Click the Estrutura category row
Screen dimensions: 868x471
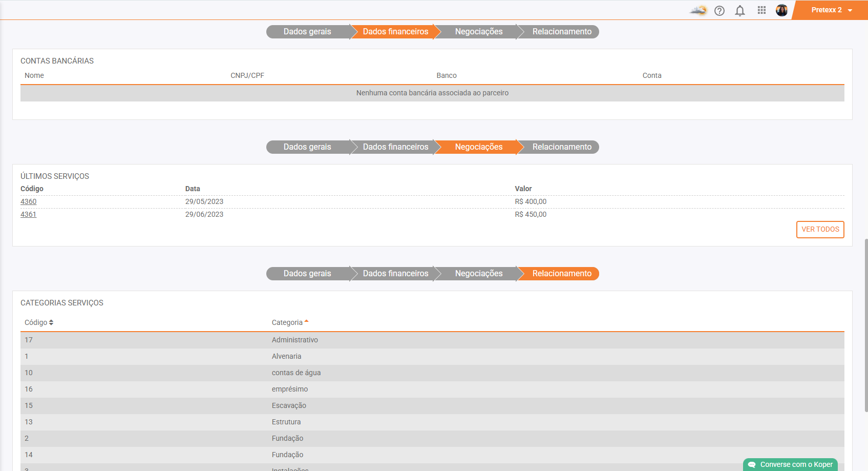coord(432,422)
